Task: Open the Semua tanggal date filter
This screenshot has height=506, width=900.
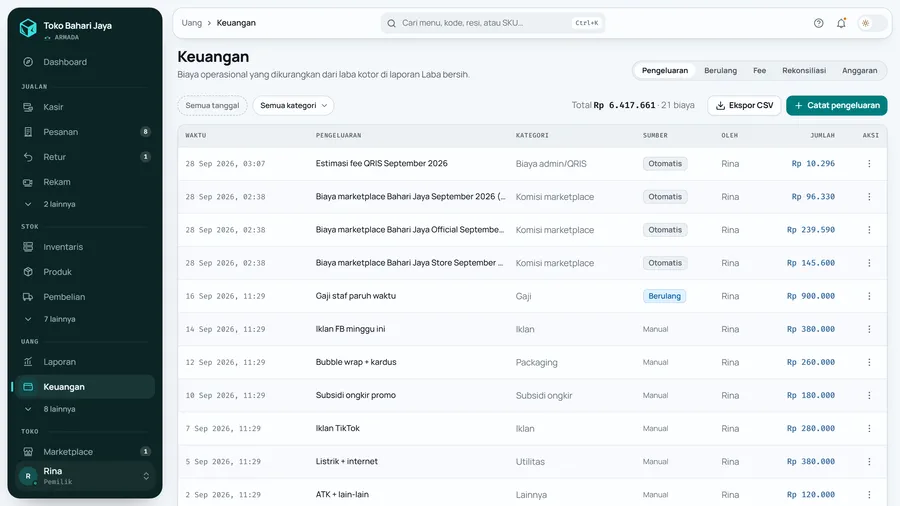Action: tap(212, 106)
